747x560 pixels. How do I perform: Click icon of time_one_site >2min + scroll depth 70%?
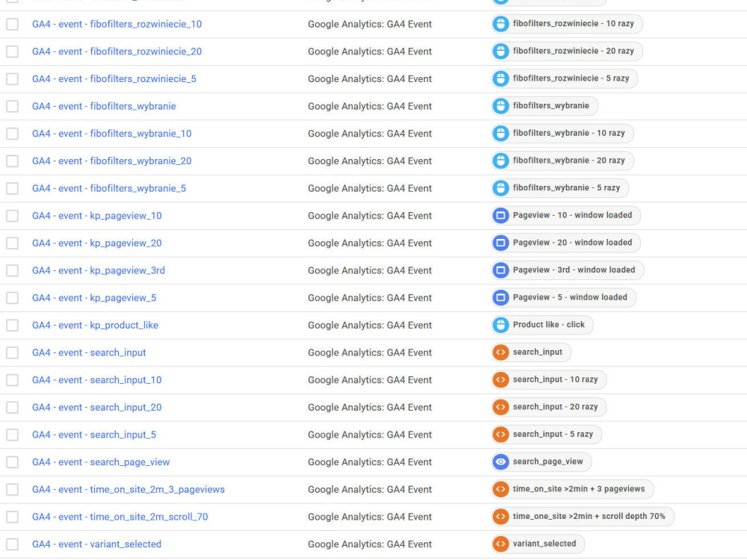(500, 517)
